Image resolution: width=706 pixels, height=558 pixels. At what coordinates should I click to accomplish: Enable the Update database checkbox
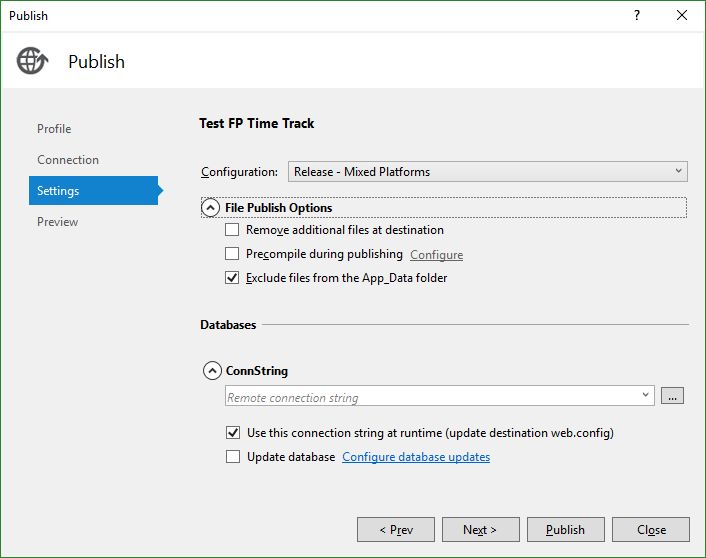[233, 457]
